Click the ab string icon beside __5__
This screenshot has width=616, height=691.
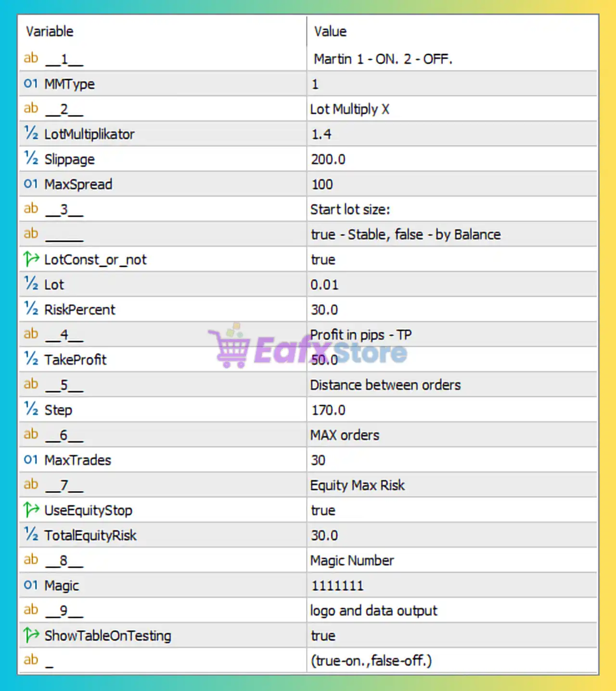coord(31,384)
